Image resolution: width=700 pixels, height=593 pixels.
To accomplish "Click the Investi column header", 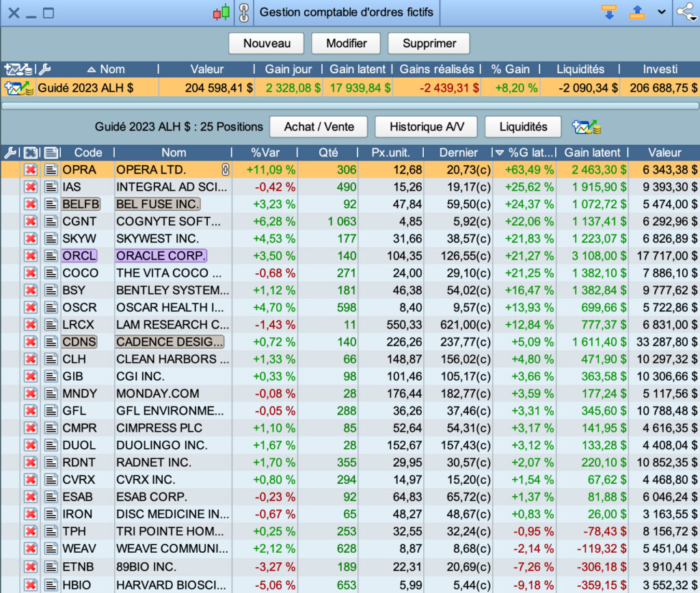I will click(660, 69).
